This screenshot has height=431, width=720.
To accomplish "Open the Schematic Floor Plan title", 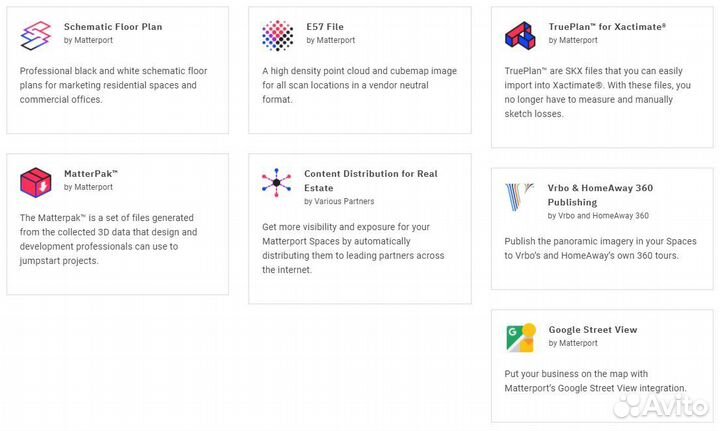I will click(x=112, y=27).
